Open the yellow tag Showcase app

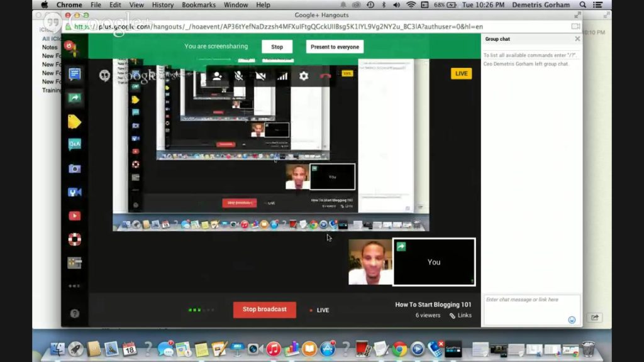(x=74, y=122)
